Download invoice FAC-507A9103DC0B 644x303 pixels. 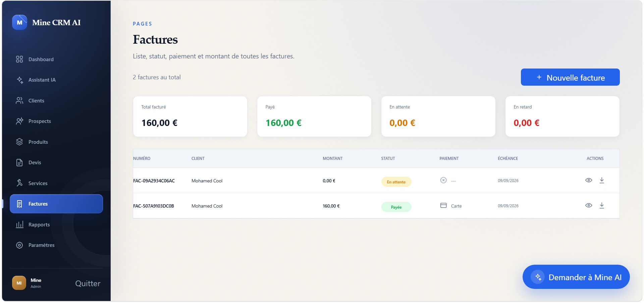point(602,206)
